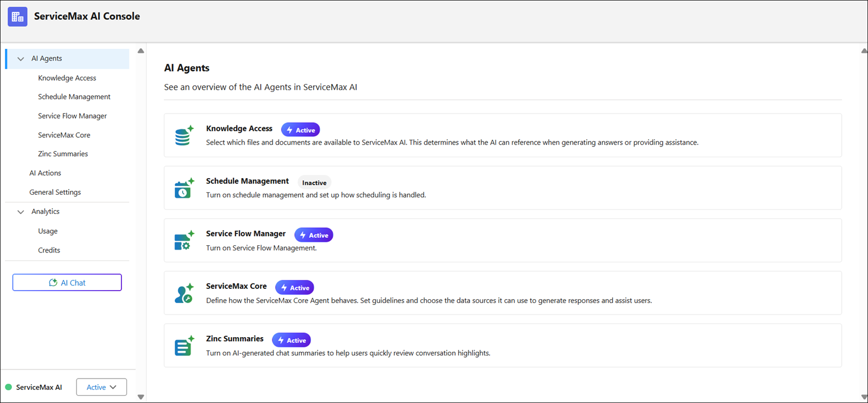
Task: Open AI Actions in the sidebar
Action: pyautogui.click(x=45, y=173)
